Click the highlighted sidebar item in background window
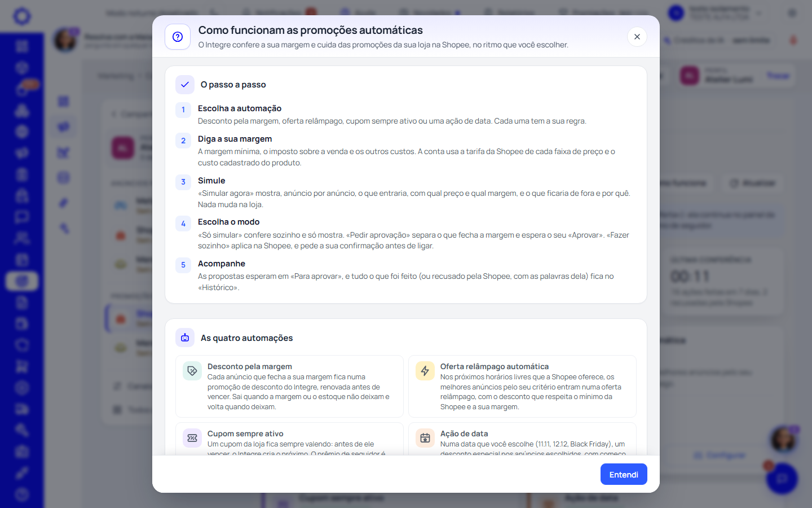812x508 pixels. click(22, 281)
